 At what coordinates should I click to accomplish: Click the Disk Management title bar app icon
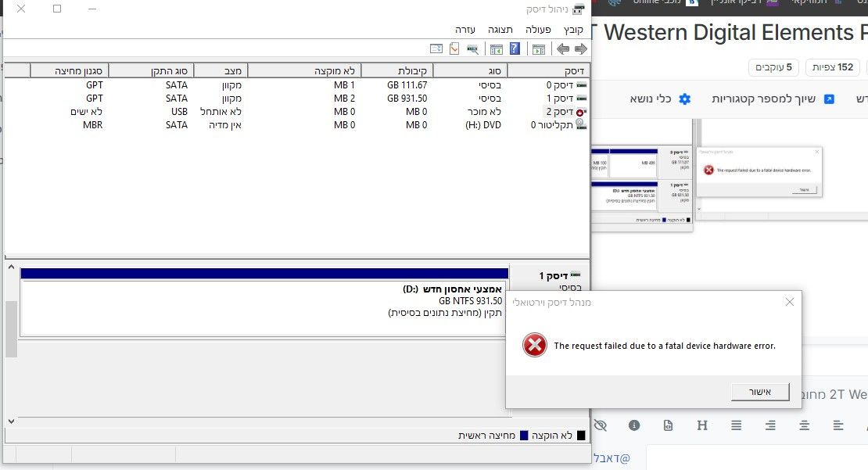[579, 9]
